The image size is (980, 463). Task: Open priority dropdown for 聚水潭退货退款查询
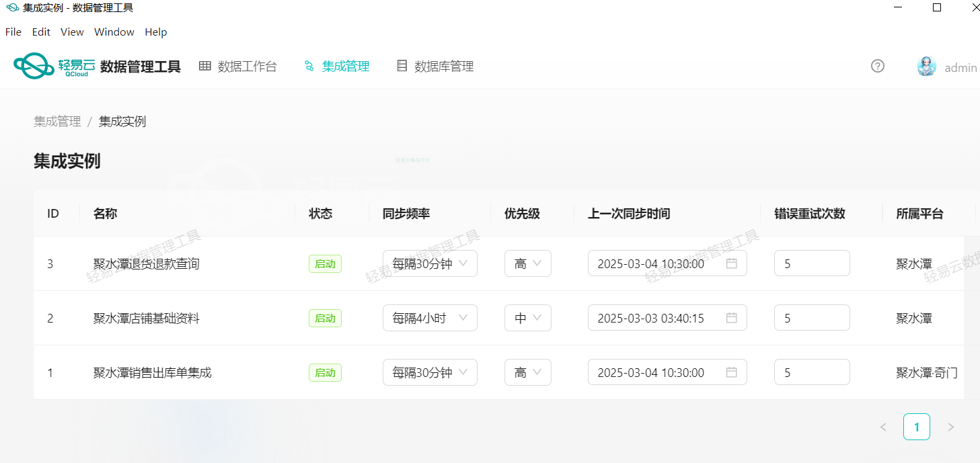tap(528, 263)
